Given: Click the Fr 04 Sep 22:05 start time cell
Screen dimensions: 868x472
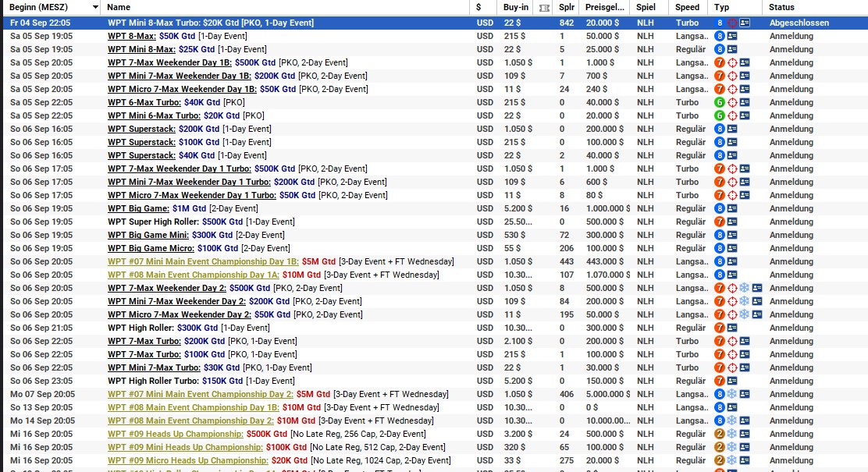Looking at the screenshot, I should click(40, 23).
